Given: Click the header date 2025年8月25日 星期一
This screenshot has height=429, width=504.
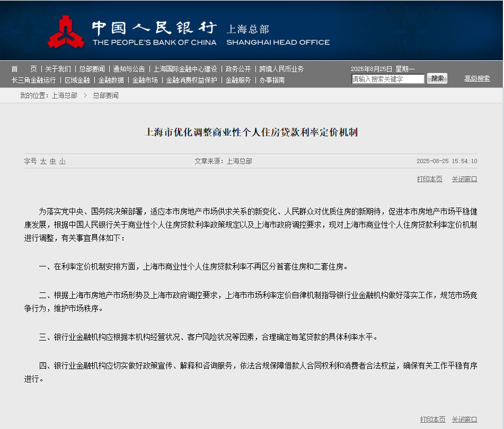Looking at the screenshot, I should click(383, 69).
